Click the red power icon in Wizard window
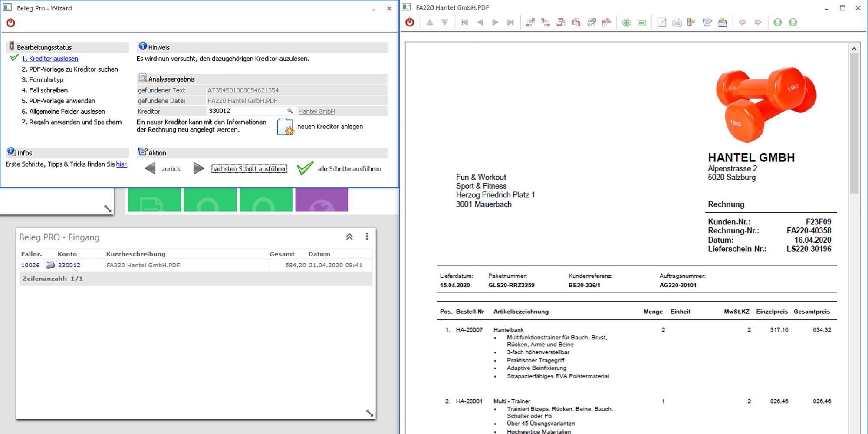The width and height of the screenshot is (868, 434). [x=10, y=23]
